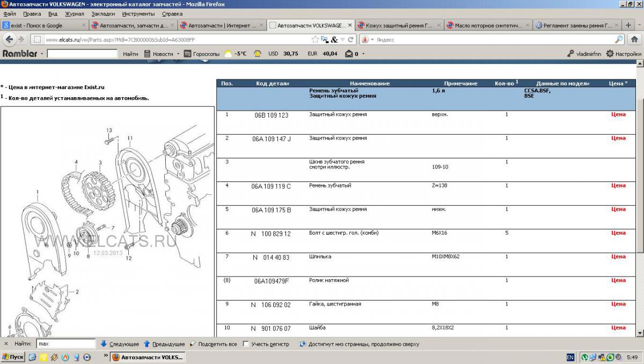Open a new tab with the plus button

tap(628, 25)
